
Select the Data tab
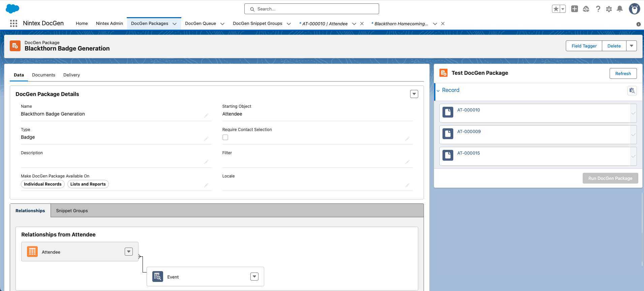tap(19, 75)
